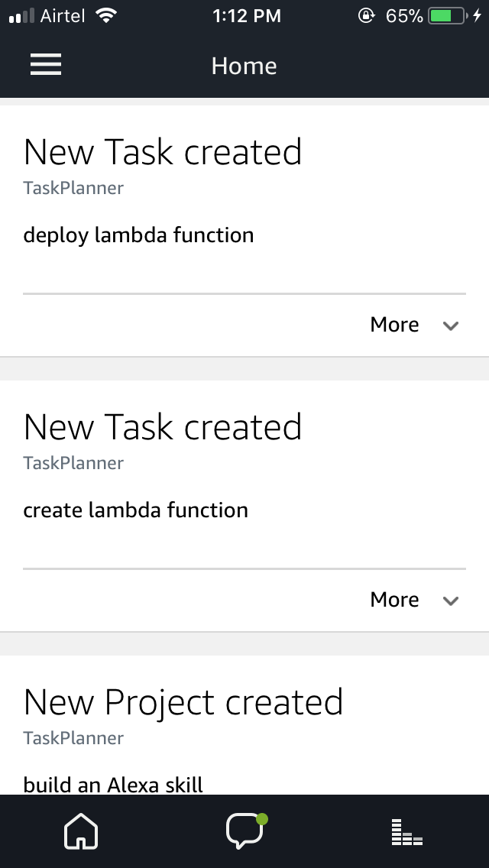Expand More on the deploy lambda function card
The image size is (489, 868).
[x=394, y=324]
